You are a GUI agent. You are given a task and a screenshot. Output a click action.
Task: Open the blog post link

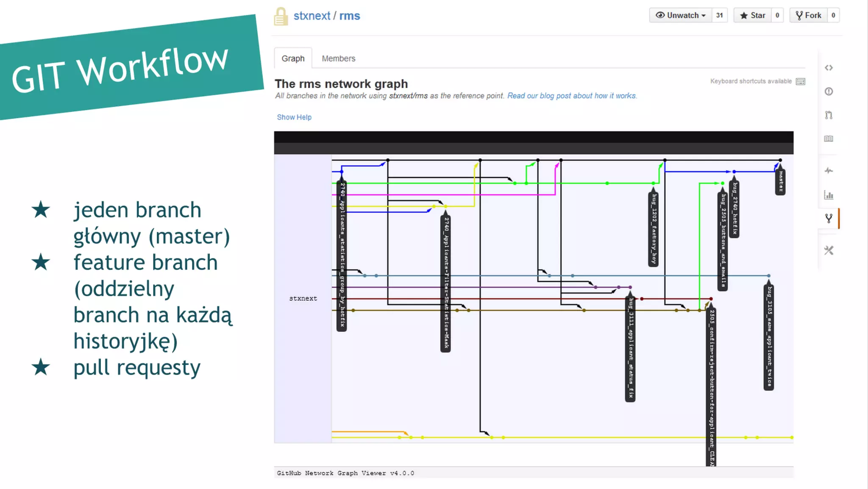coord(571,96)
